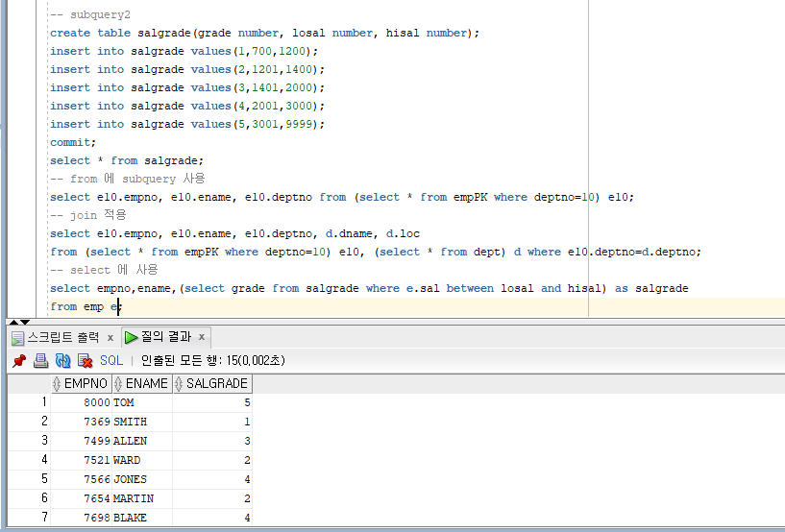
Task: Click the fetched rows status text 인출된 모든 행
Action: 212,360
